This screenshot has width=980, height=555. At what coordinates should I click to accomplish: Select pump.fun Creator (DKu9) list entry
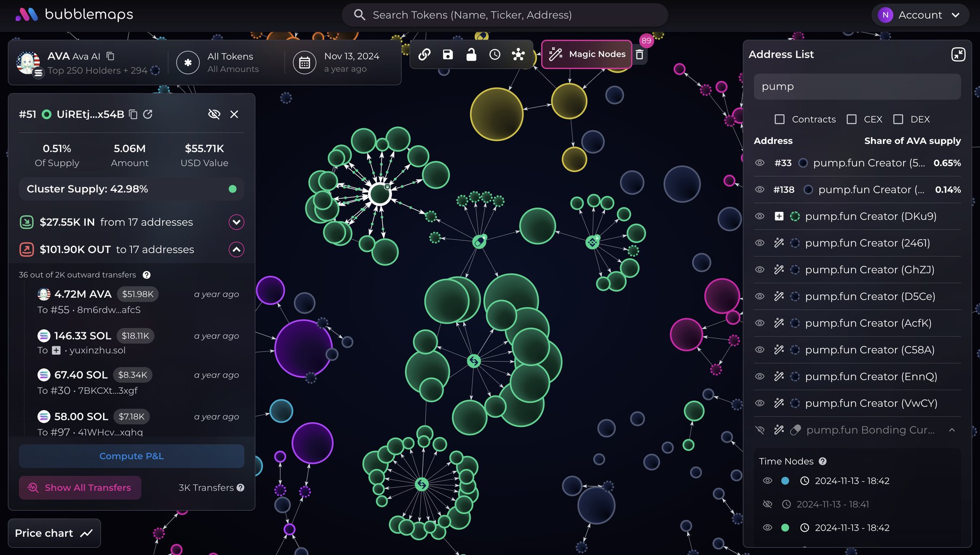click(x=870, y=216)
